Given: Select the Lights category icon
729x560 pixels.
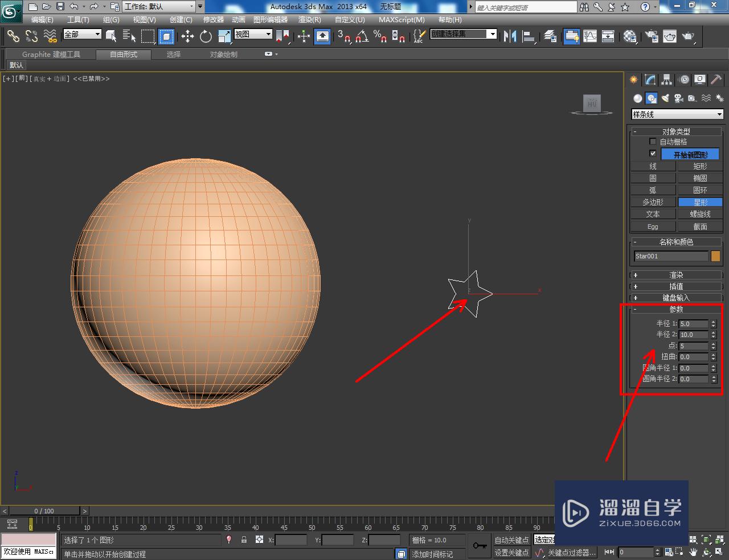Looking at the screenshot, I should click(x=665, y=98).
